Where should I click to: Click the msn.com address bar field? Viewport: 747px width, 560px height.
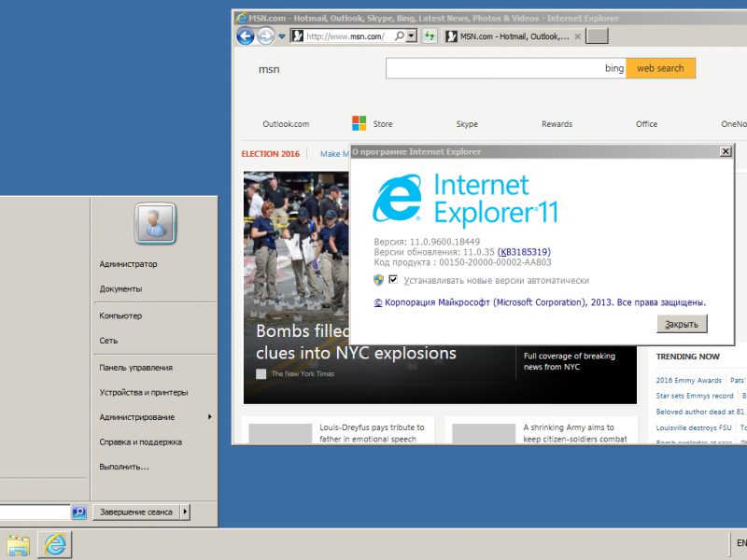(x=349, y=36)
